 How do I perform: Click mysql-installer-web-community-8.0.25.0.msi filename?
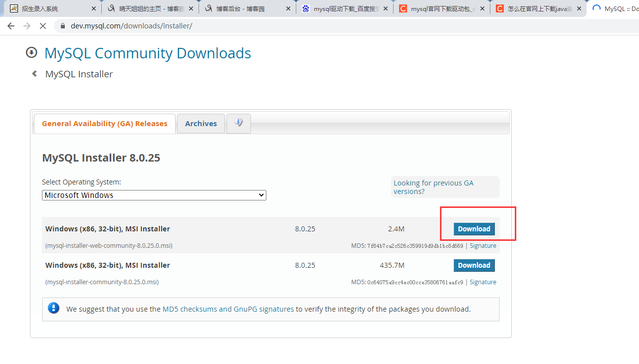[109, 246]
